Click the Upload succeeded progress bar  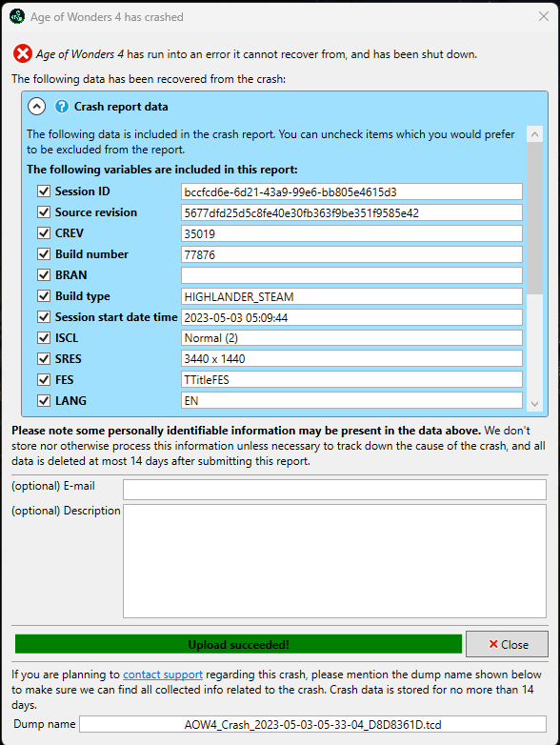click(238, 644)
